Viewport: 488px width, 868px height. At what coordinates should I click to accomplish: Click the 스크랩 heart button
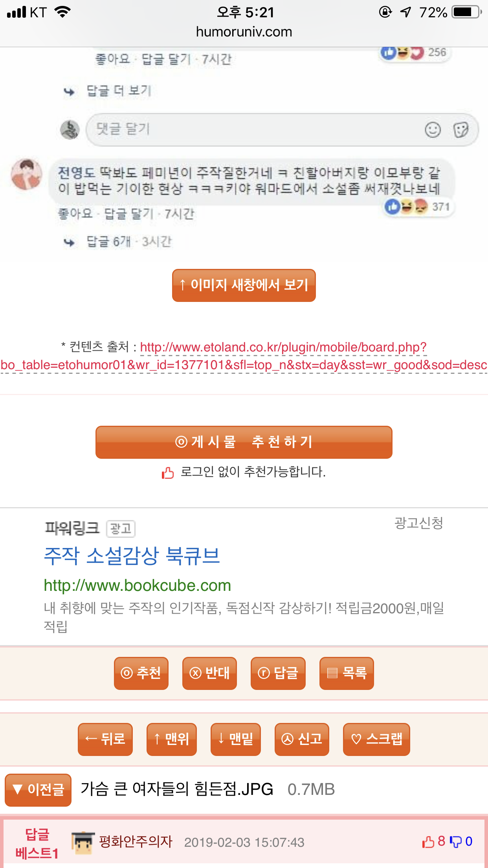coord(376,739)
